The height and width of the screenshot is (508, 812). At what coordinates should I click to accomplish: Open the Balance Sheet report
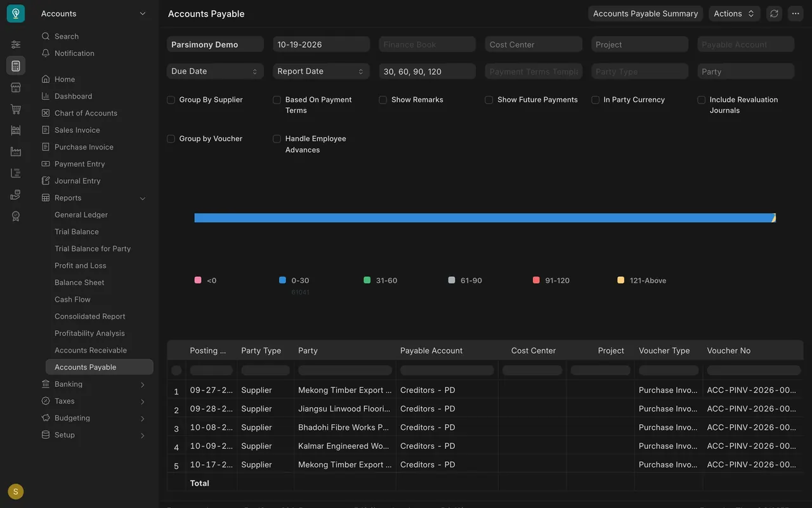[x=79, y=283]
